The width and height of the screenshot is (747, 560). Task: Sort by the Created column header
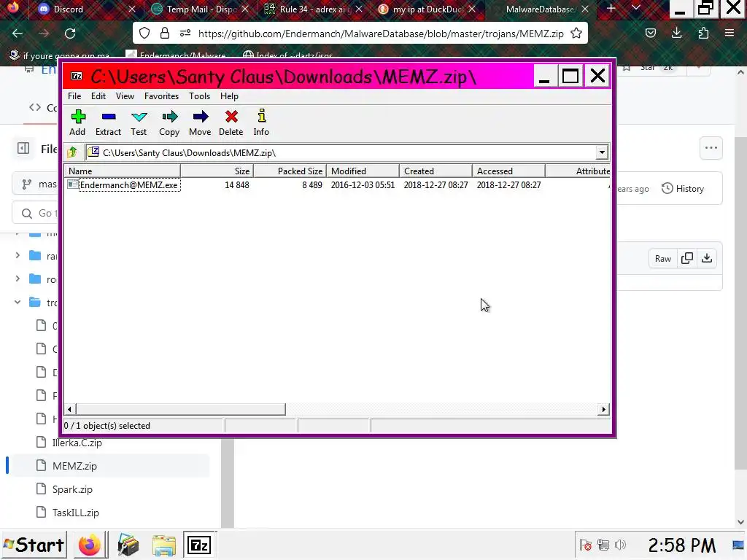tap(436, 171)
